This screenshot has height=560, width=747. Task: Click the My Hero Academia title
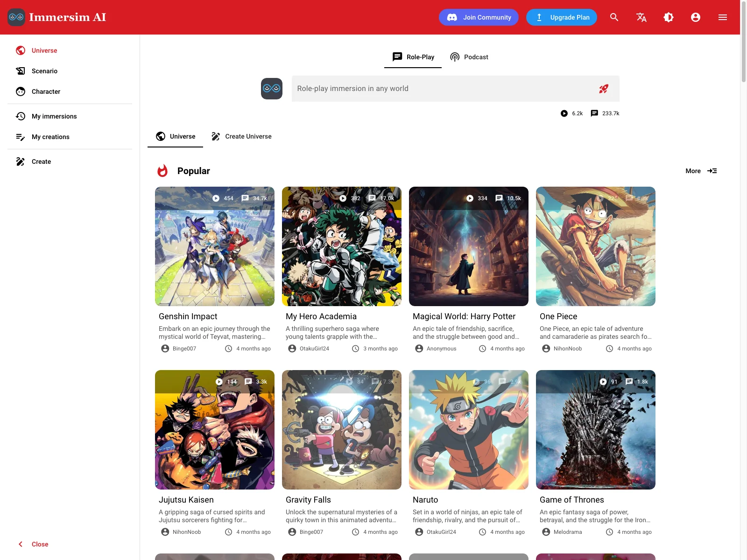321,316
